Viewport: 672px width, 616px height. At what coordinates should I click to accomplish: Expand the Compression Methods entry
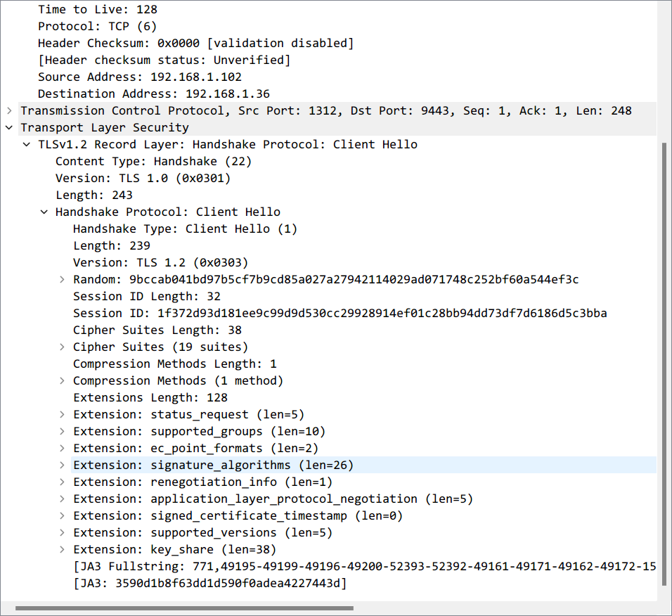coord(62,380)
